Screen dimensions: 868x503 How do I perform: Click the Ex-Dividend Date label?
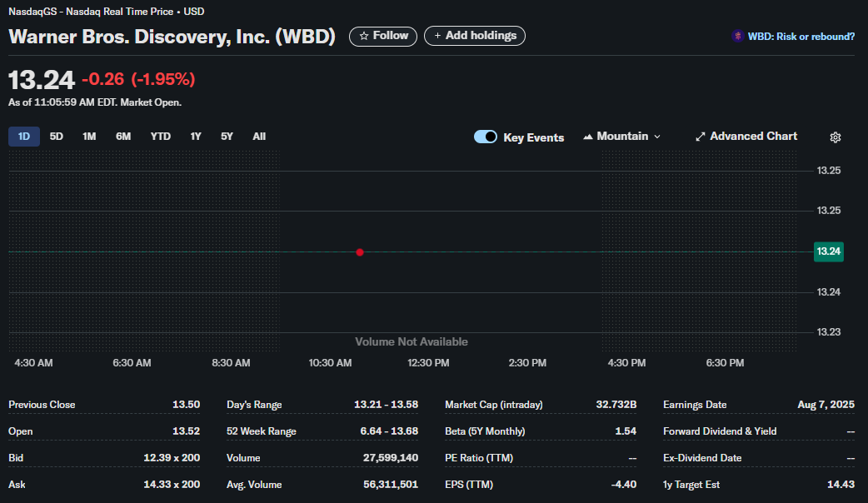[x=702, y=458]
